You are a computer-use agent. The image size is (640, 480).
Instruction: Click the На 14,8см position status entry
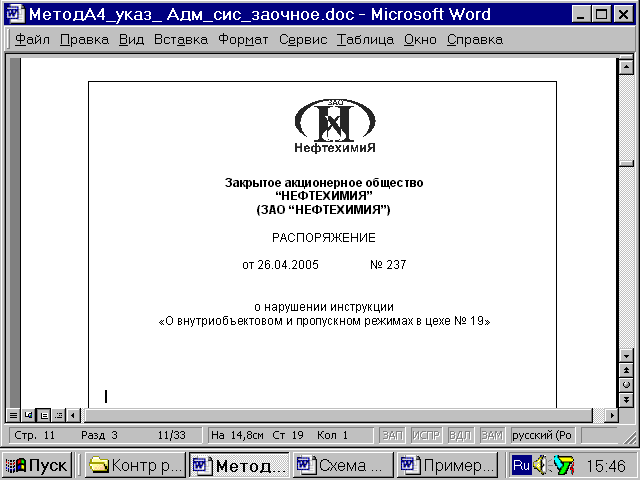tap(237, 436)
